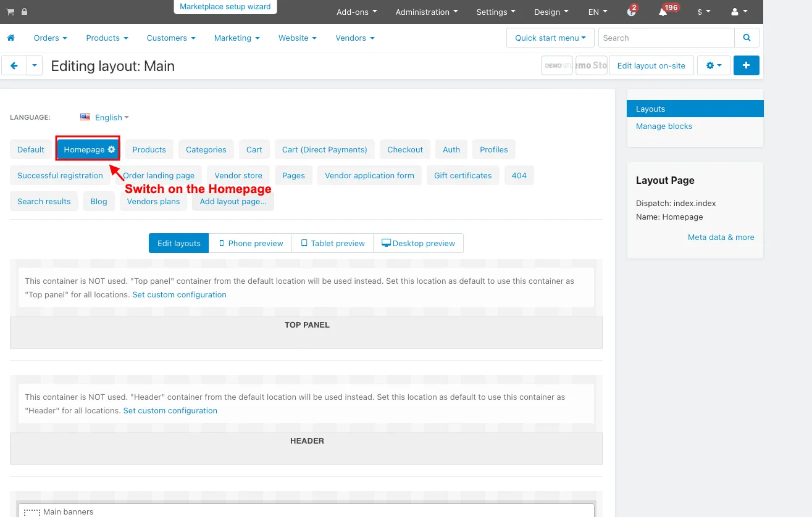This screenshot has height=517, width=812.
Task: Open the Vendors menu
Action: (x=355, y=38)
